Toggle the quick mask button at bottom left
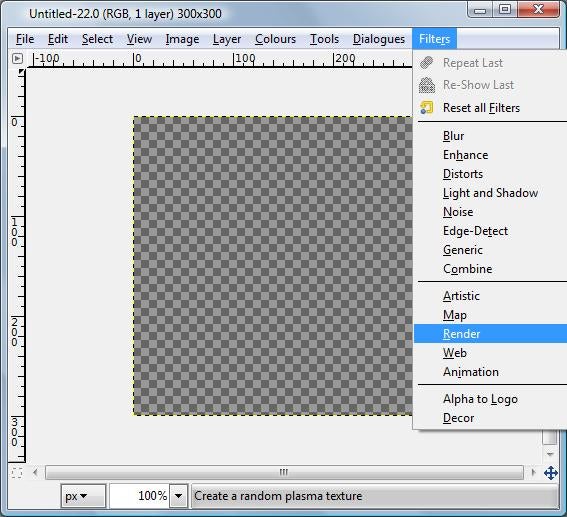 coord(17,473)
